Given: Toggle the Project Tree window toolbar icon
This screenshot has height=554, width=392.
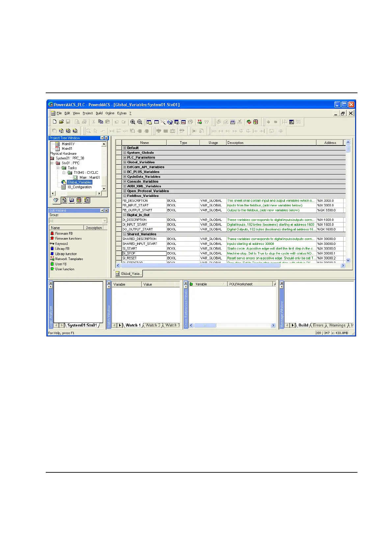Looking at the screenshot, I should 149,122.
